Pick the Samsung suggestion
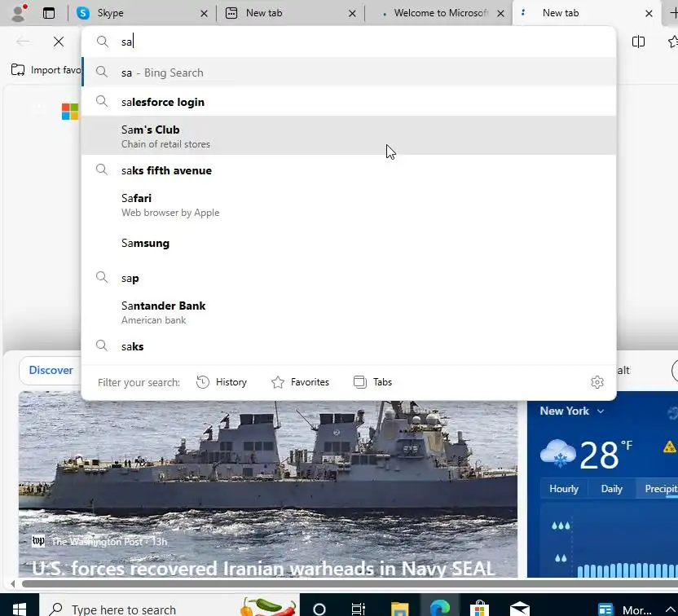678x616 pixels. [349, 243]
